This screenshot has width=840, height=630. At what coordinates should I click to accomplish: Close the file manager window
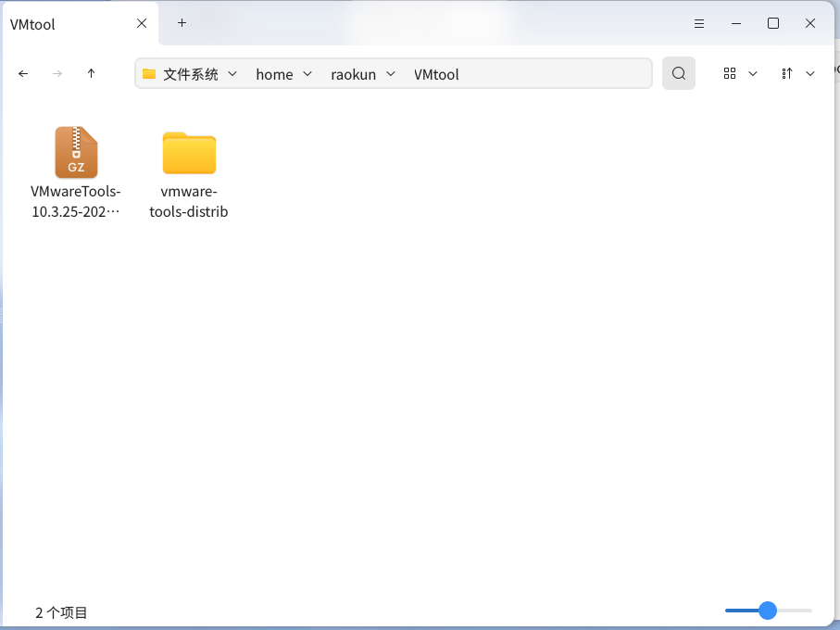(x=810, y=23)
